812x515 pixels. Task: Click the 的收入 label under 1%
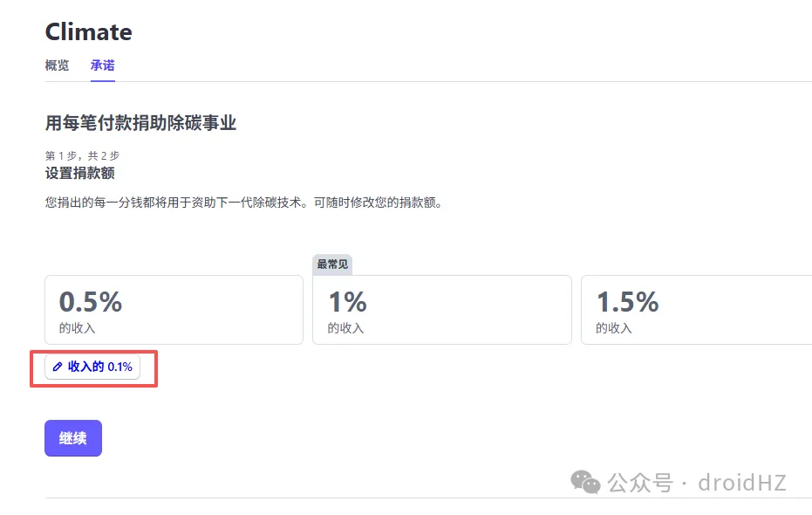(345, 329)
